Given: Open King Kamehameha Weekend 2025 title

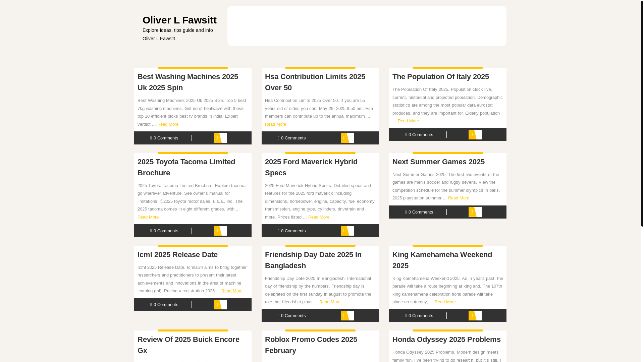Looking at the screenshot, I should [x=442, y=260].
